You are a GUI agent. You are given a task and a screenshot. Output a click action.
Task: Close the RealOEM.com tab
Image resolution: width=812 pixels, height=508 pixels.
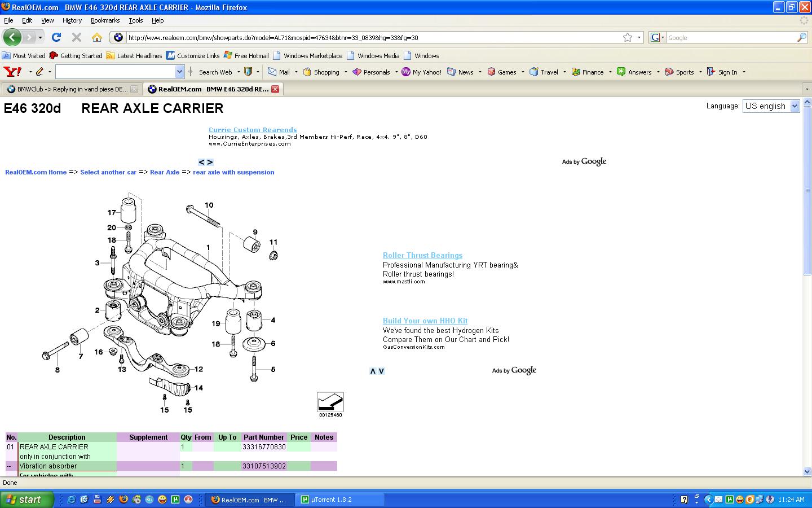tap(275, 89)
